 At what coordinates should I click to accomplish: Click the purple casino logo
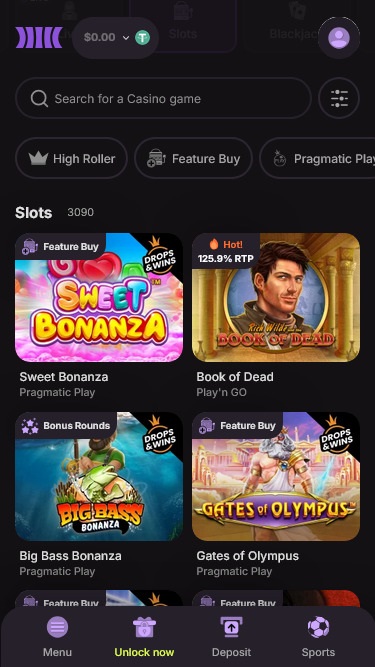[x=39, y=37]
